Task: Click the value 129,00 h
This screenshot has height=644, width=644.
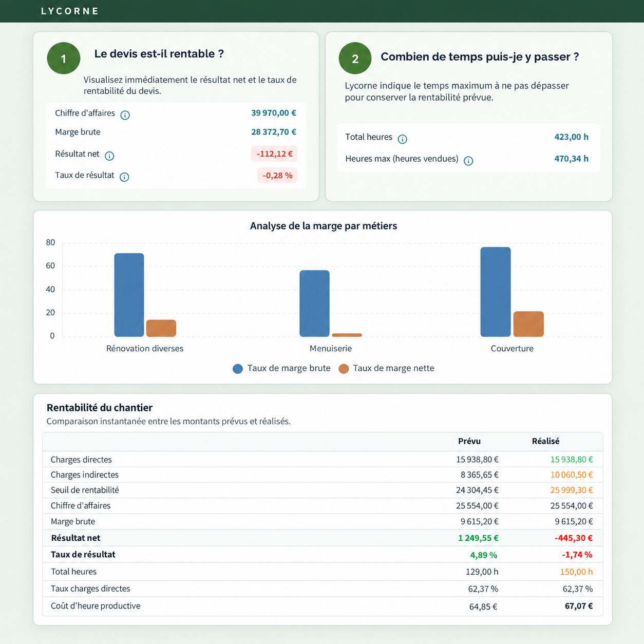Action: click(x=482, y=572)
